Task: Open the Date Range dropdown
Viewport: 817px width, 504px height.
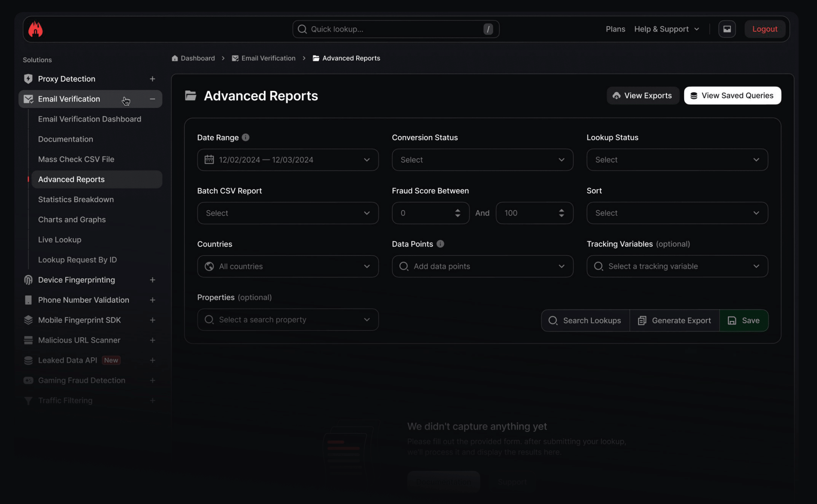Action: (288, 160)
